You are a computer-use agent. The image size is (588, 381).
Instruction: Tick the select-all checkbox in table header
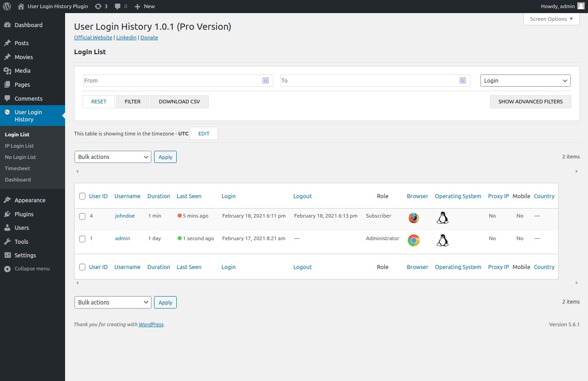82,196
